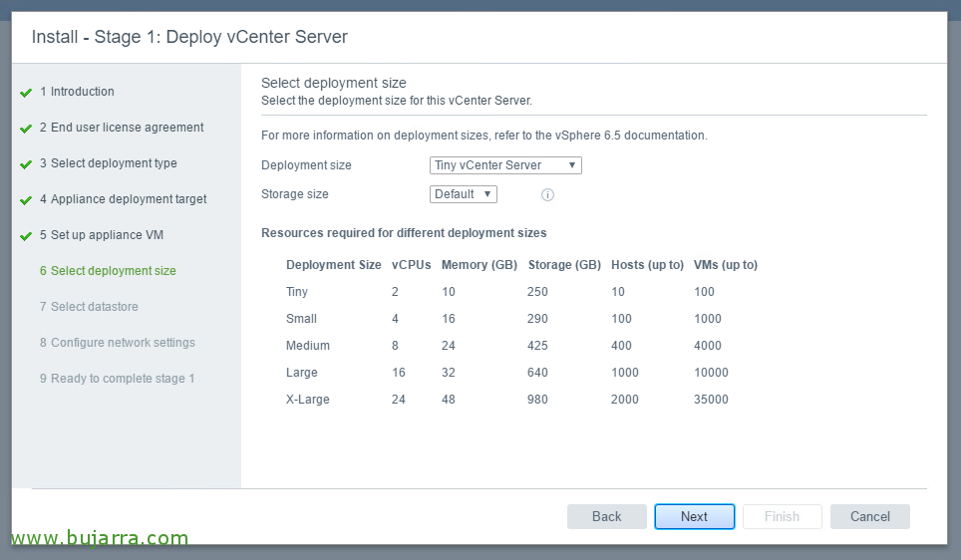Viewport: 961px width, 560px height.
Task: Click the Next button
Action: (695, 516)
